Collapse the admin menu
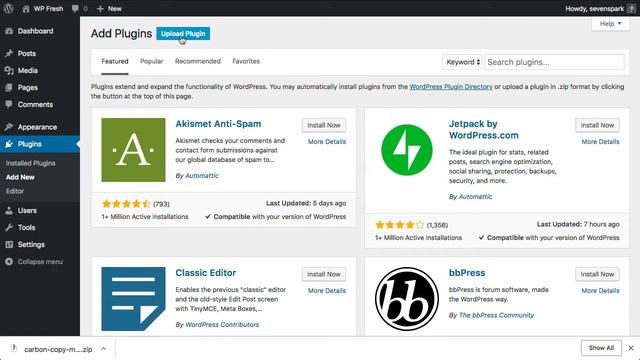Screen dimensions: 640x360 [x=34, y=262]
